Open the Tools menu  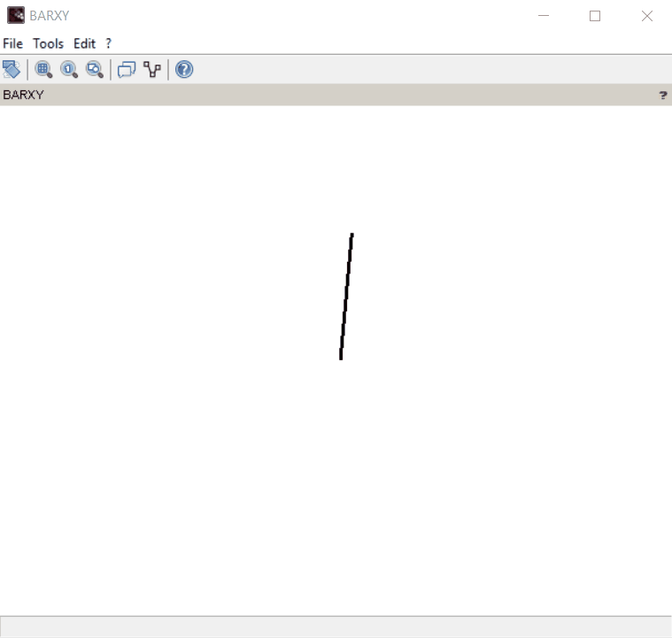(x=48, y=43)
